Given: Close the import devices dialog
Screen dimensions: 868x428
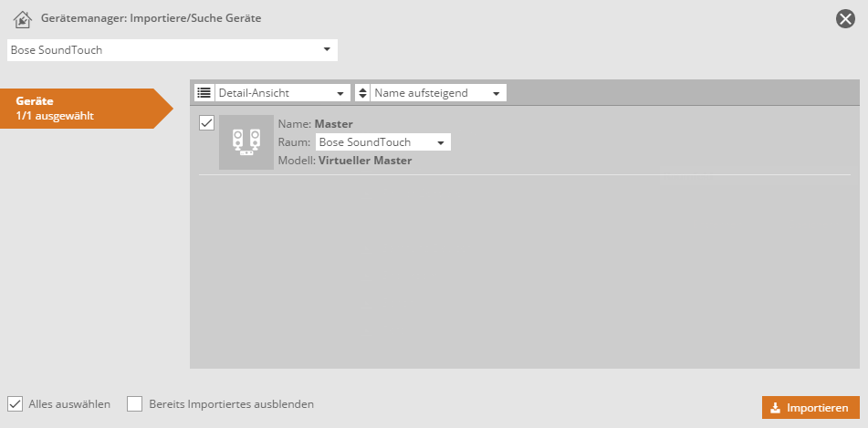Looking at the screenshot, I should pyautogui.click(x=845, y=18).
